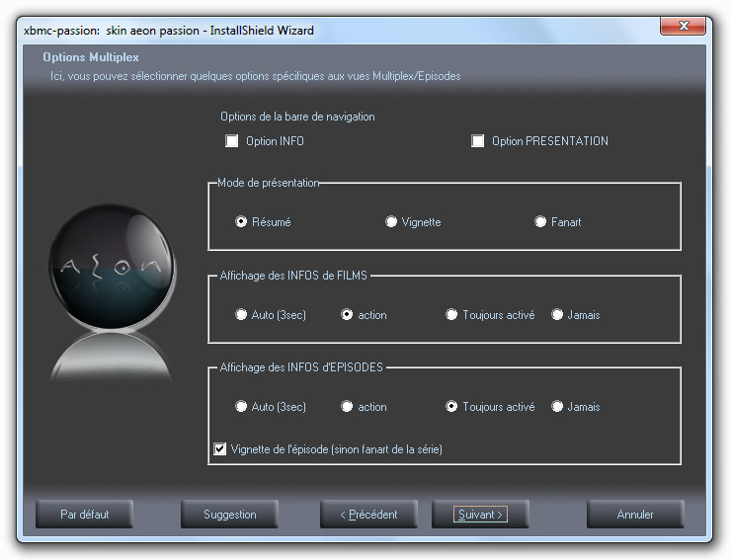The width and height of the screenshot is (731, 560).
Task: Choose Fanart presentation mode
Action: tap(540, 222)
